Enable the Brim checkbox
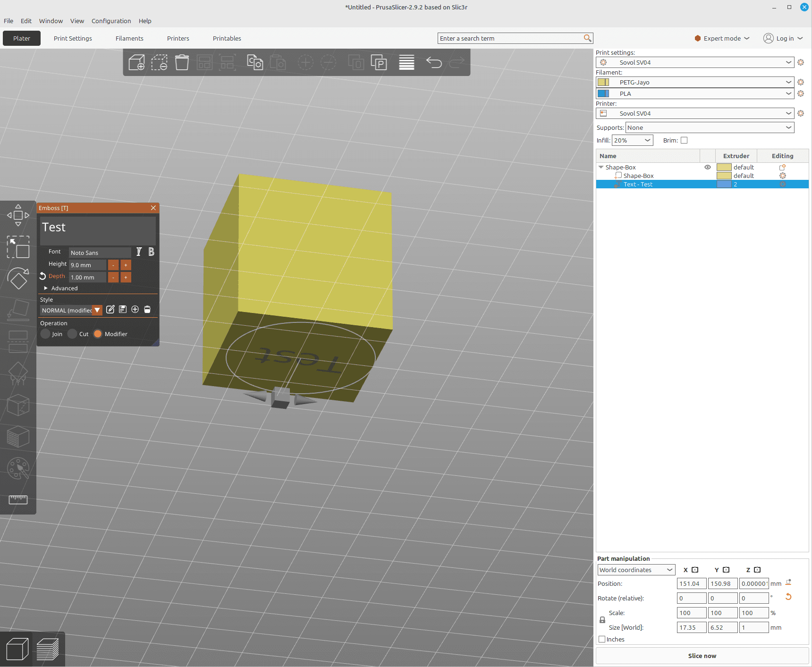 684,140
